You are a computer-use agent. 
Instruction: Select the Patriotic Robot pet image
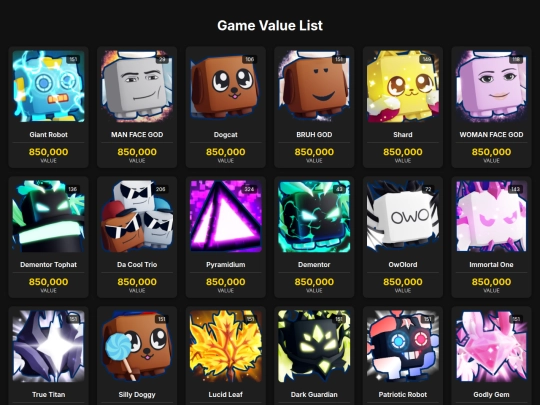click(x=403, y=346)
